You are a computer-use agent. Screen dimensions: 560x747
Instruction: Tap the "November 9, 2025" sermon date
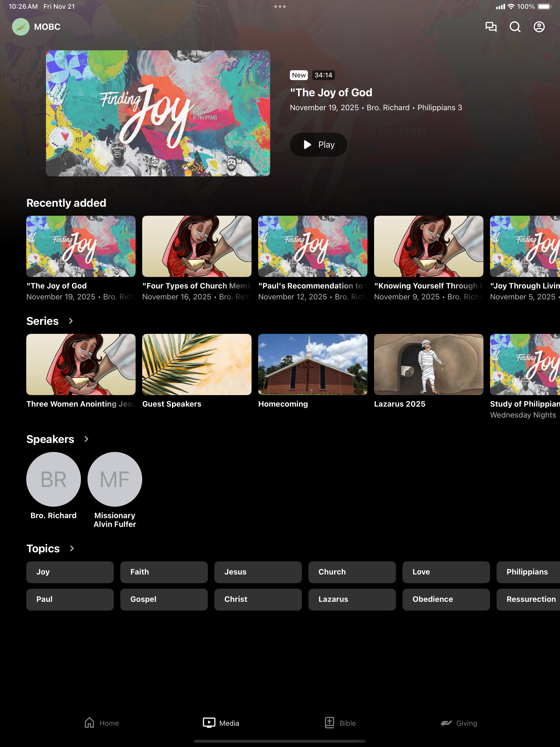407,297
